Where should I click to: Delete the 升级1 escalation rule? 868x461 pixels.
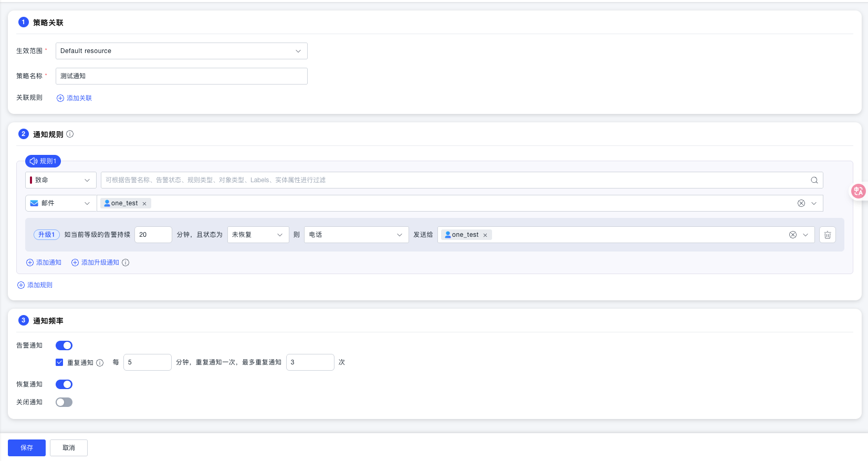pyautogui.click(x=828, y=235)
